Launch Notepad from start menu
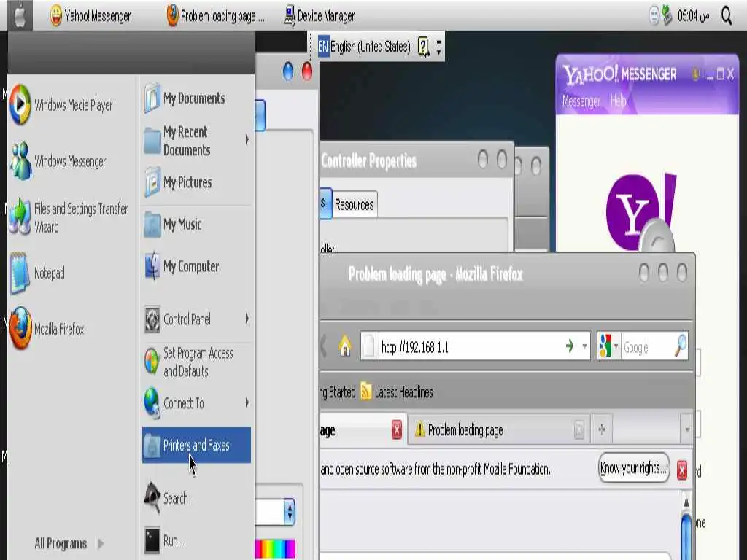The image size is (747, 560). (x=38, y=273)
